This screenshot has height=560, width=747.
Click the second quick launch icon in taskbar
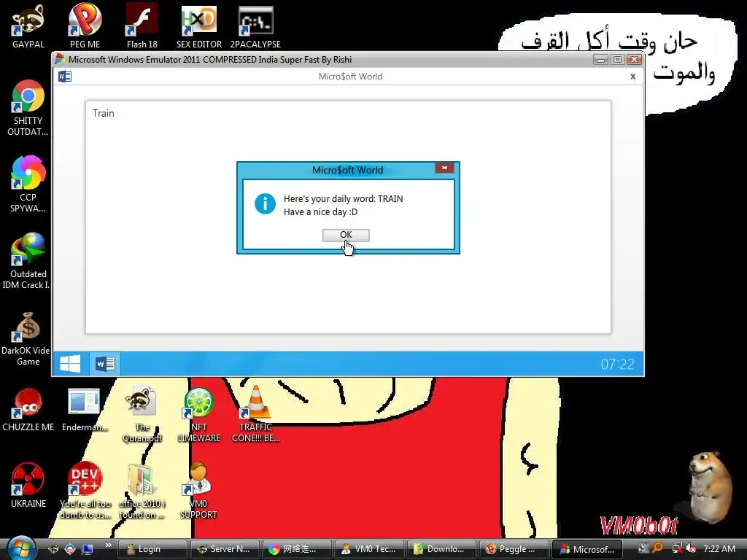[x=70, y=549]
